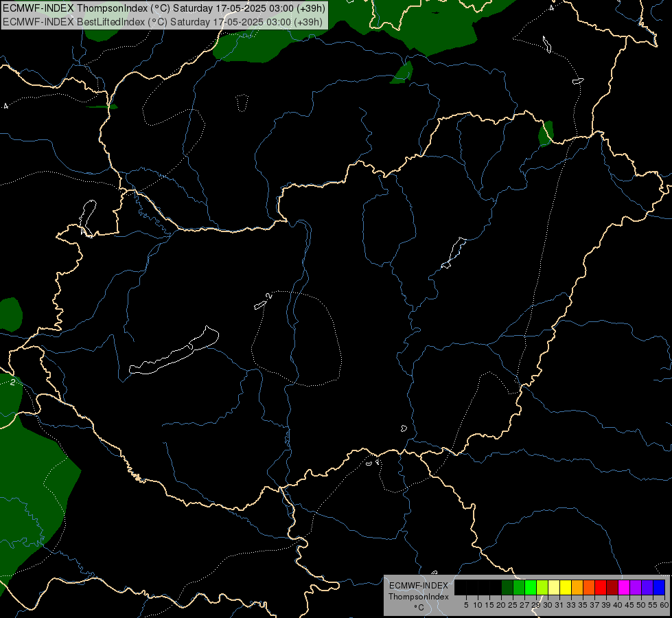Click the legend tick value 5
Viewport: 672px width, 618px height.
tap(466, 605)
